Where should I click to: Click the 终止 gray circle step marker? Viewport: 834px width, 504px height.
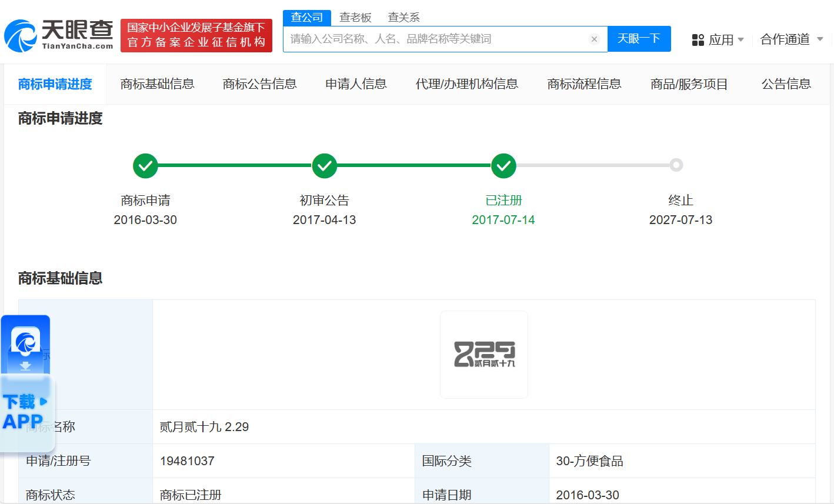(x=676, y=165)
